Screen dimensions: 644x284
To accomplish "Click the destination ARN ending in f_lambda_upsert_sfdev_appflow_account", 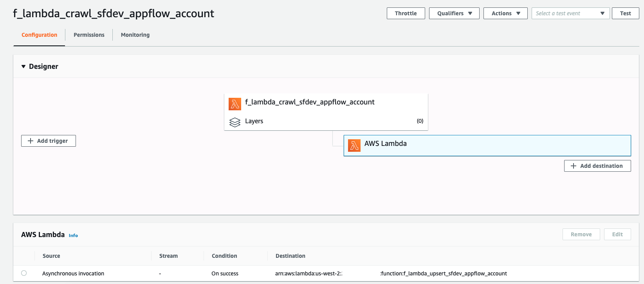I will pyautogui.click(x=391, y=273).
